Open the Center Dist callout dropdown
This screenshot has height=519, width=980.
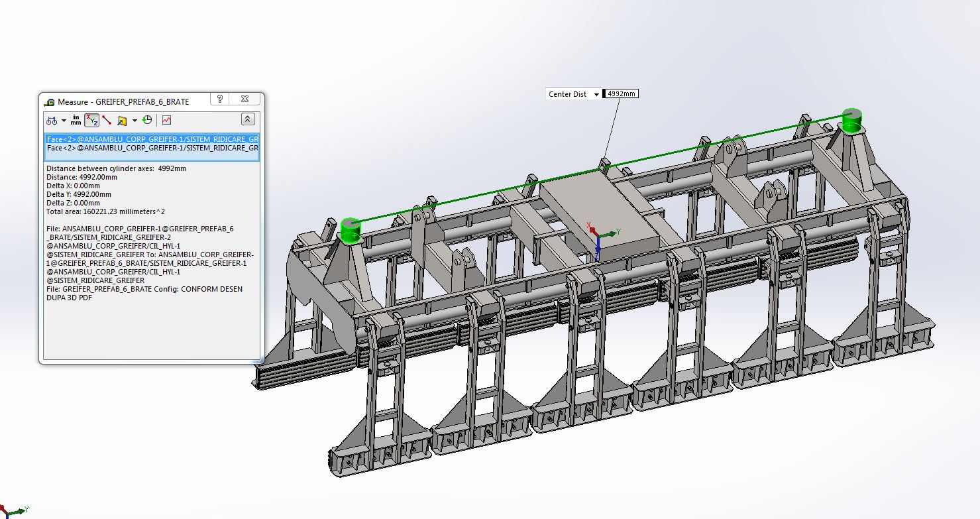(596, 94)
